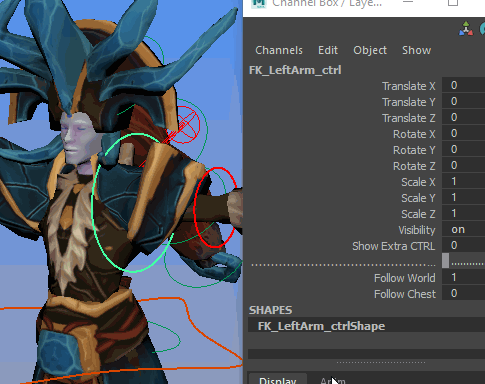The image size is (485, 384).
Task: Click the Follow World value field
Action: 463,277
